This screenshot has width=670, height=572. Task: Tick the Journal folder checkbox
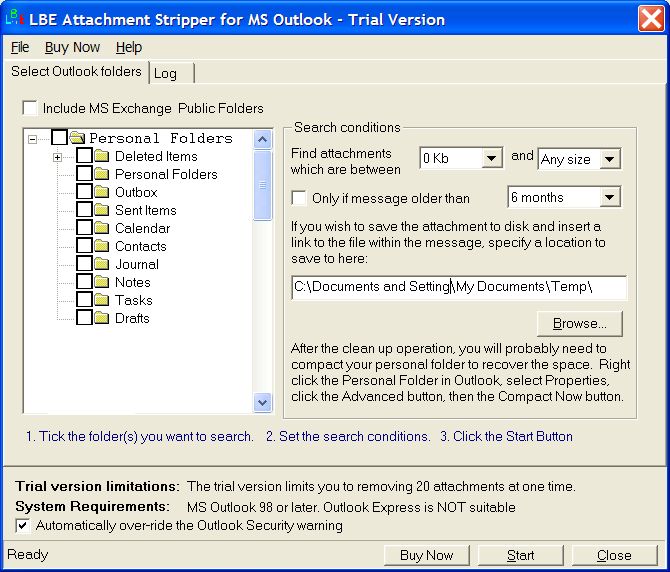[x=85, y=263]
